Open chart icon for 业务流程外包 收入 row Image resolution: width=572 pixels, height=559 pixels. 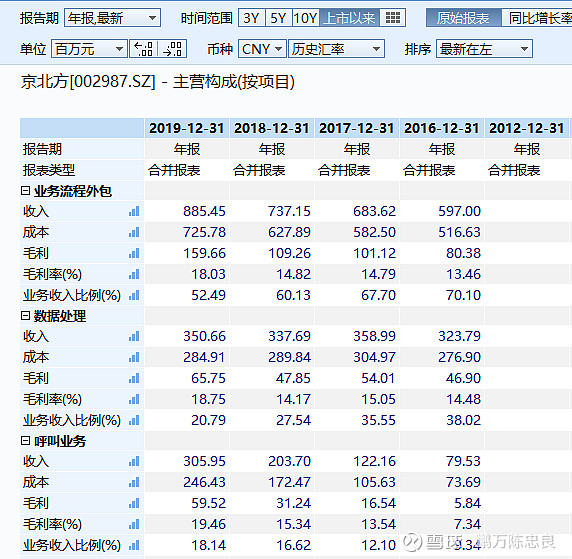pyautogui.click(x=134, y=211)
